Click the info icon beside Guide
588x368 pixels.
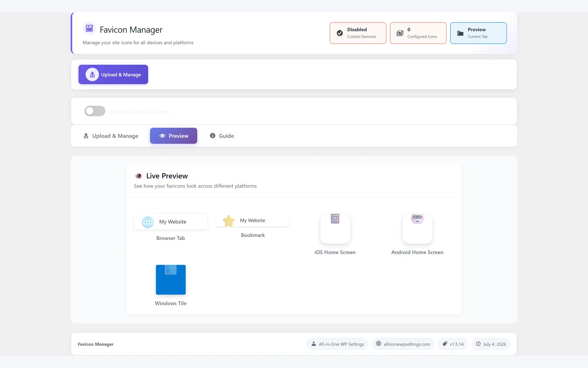[212, 136]
